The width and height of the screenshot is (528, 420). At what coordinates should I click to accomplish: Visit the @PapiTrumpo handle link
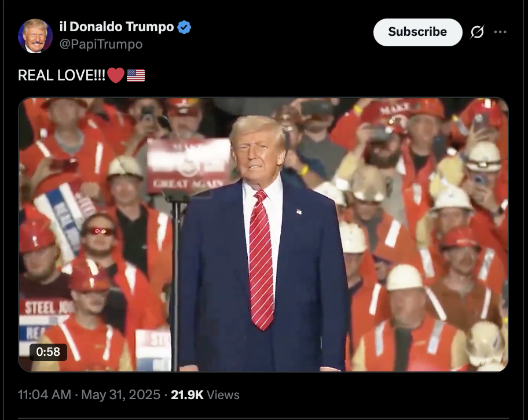[x=101, y=44]
